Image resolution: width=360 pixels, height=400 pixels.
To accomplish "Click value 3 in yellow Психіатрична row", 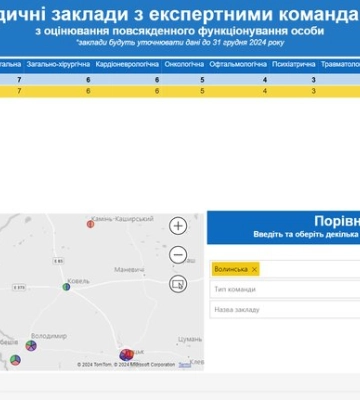I will pos(313,91).
